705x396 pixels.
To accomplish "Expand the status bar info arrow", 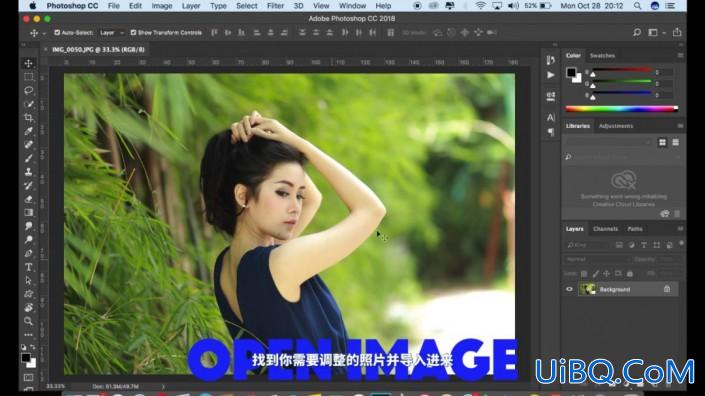I will [x=163, y=387].
